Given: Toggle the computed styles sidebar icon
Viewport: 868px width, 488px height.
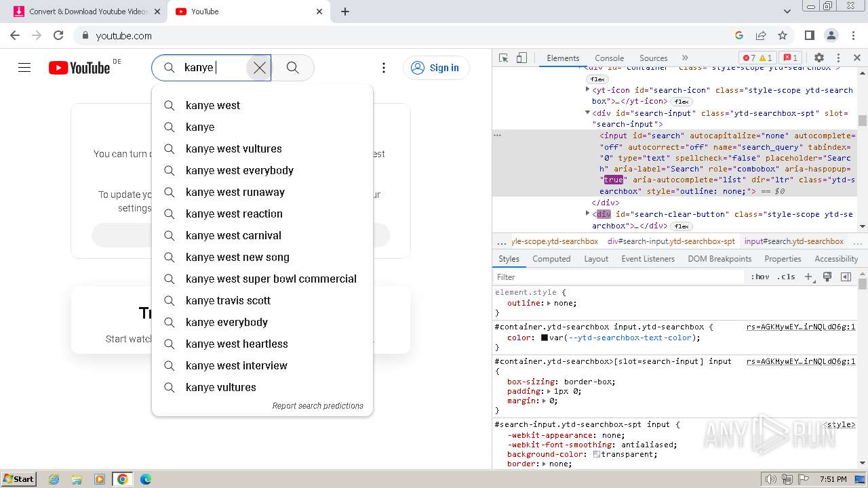Looking at the screenshot, I should coord(846,277).
